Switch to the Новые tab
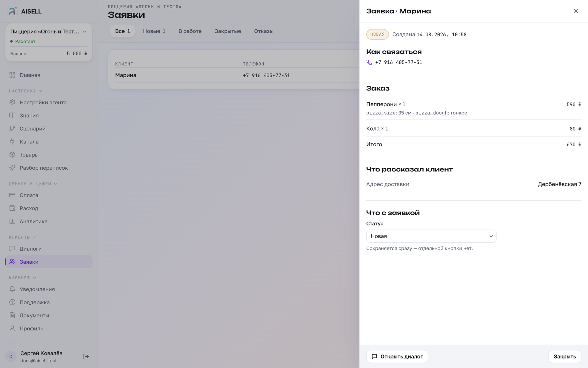This screenshot has width=588, height=368. click(x=154, y=31)
